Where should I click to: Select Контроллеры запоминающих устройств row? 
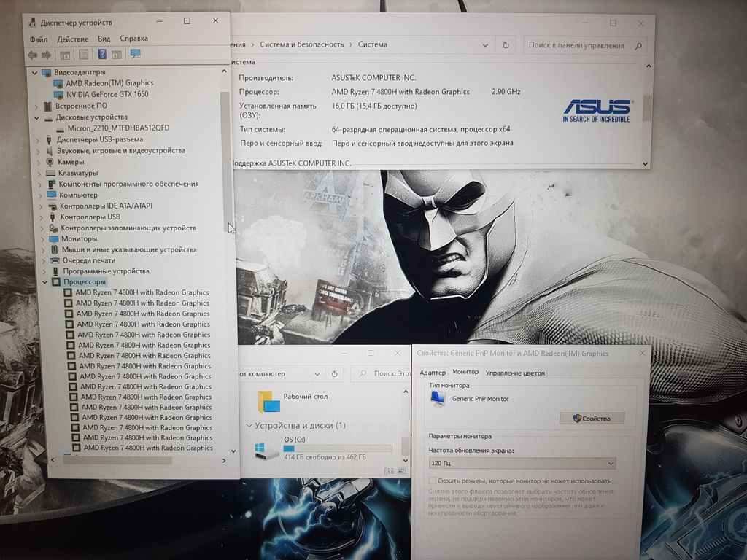tap(128, 228)
